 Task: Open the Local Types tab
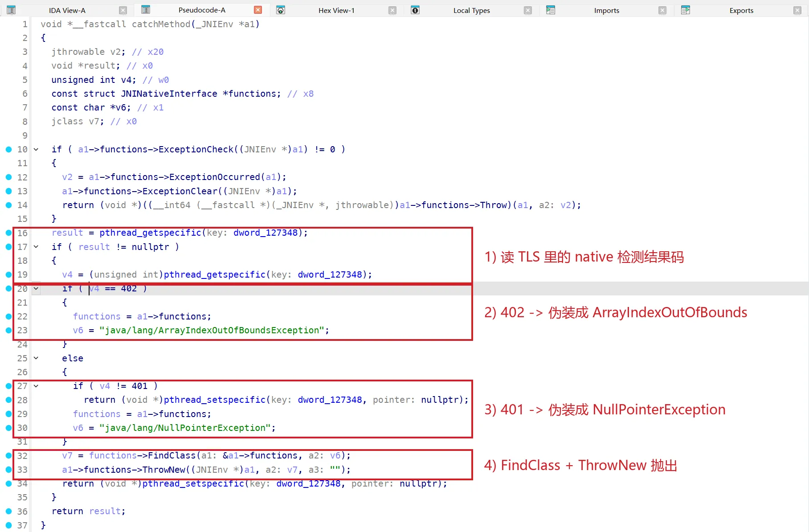point(472,10)
